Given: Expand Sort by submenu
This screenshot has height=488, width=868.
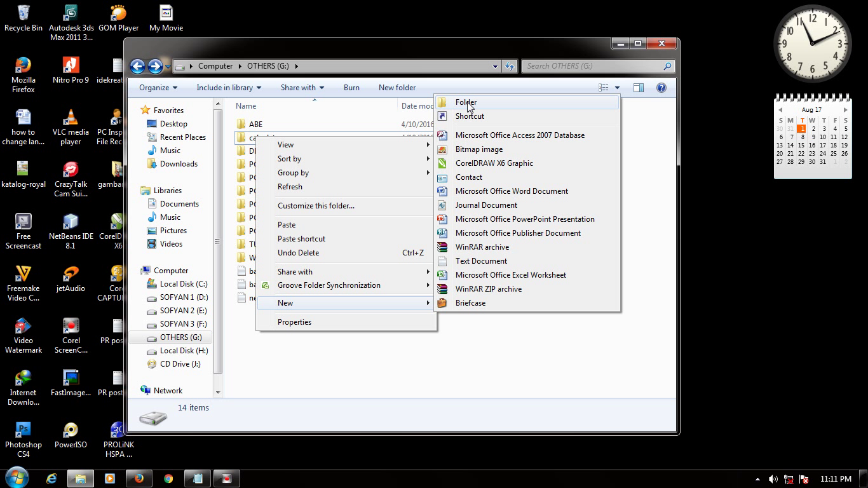Looking at the screenshot, I should point(347,159).
